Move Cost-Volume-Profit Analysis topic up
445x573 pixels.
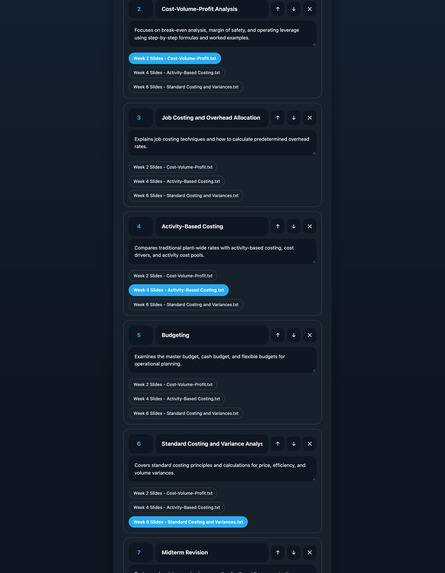coord(278,9)
